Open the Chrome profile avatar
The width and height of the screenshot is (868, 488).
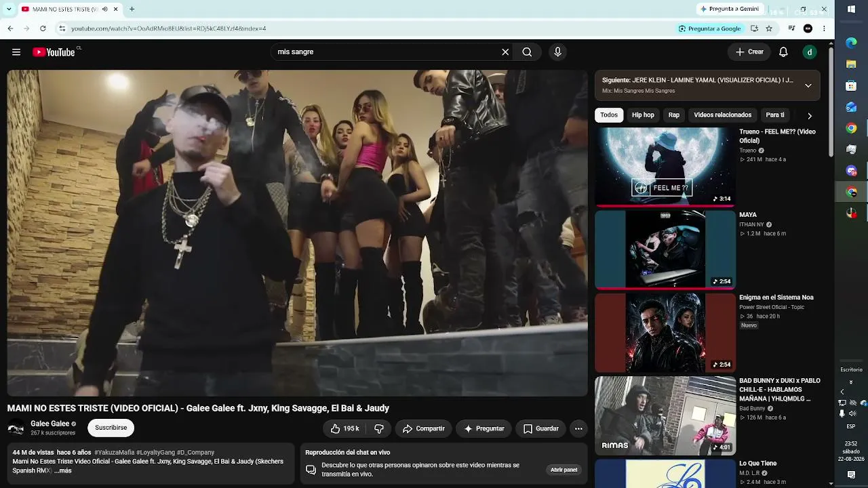pos(808,28)
